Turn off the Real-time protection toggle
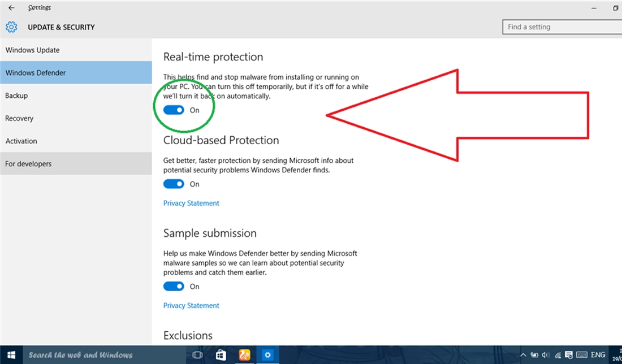Viewport: 622px width, 364px height. [x=174, y=110]
